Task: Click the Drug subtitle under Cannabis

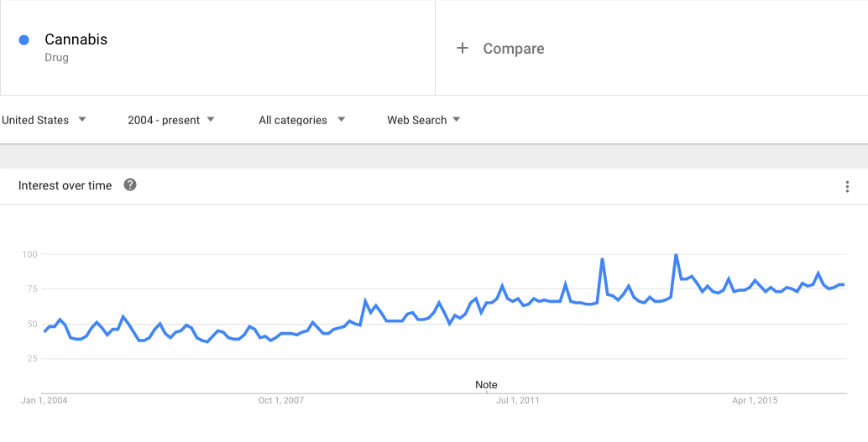Action: click(56, 58)
